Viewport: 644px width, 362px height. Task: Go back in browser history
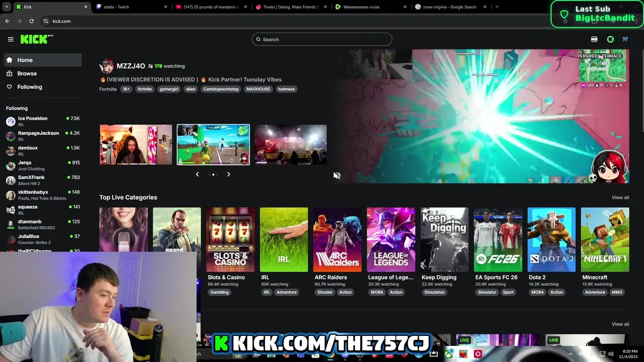coord(7,21)
